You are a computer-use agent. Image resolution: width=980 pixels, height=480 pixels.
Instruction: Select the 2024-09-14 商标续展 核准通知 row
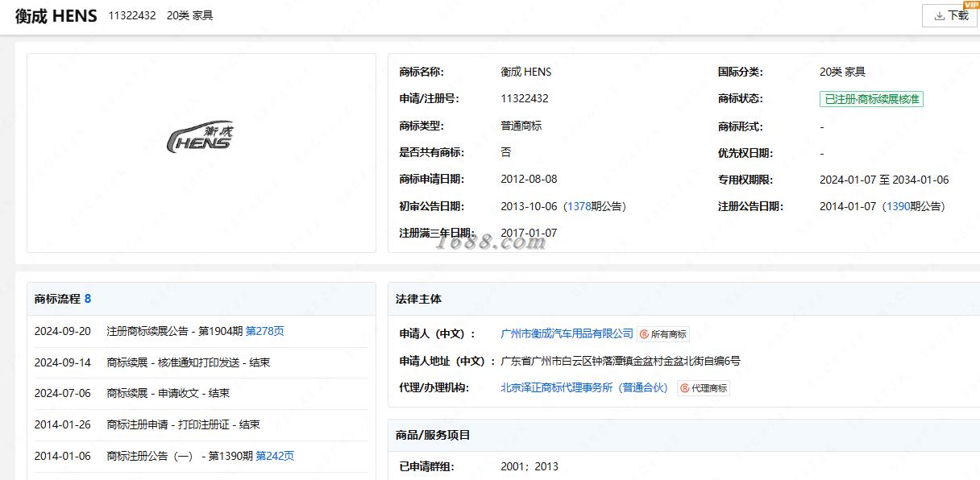point(201,362)
